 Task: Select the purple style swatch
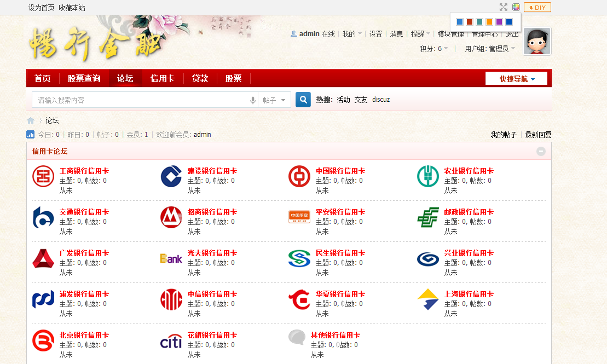(x=499, y=22)
